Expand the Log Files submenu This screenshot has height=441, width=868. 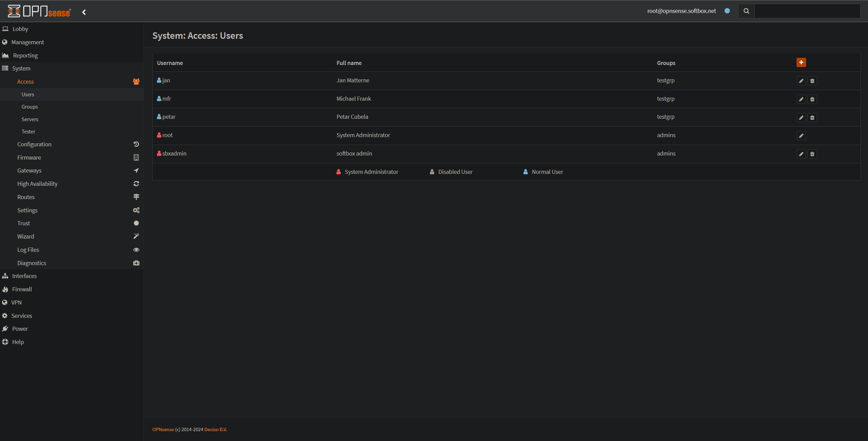pyautogui.click(x=28, y=250)
